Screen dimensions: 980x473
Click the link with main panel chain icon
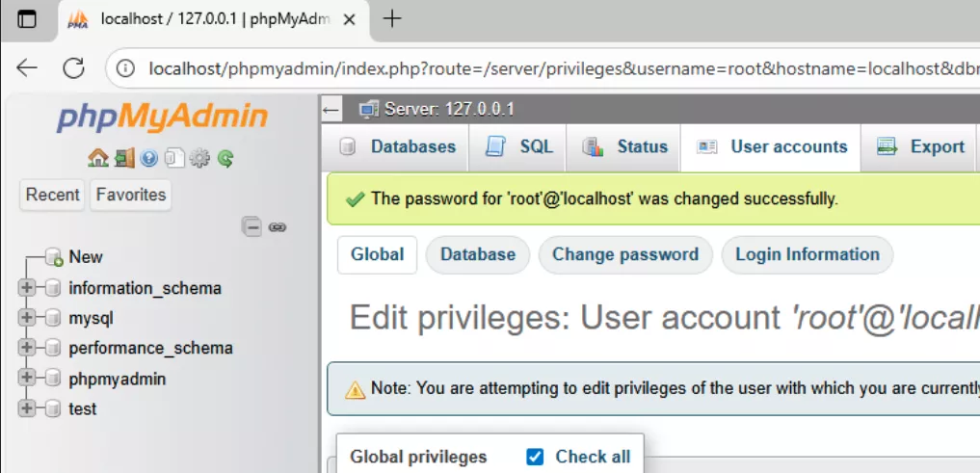(x=278, y=227)
